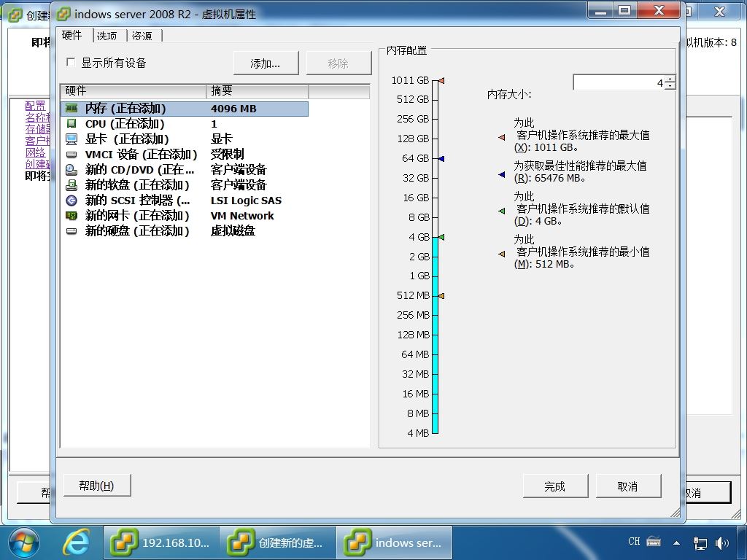Select the 显卡 (正在添加) row

[x=185, y=139]
